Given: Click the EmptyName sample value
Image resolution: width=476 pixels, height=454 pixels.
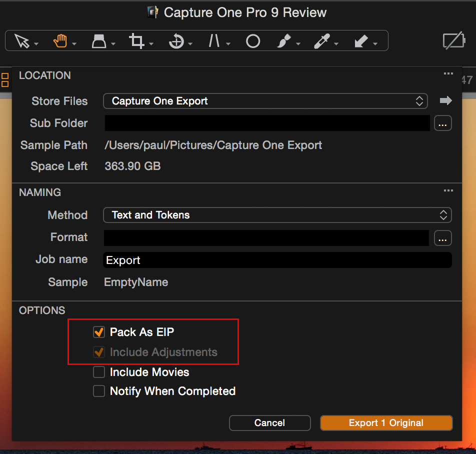Looking at the screenshot, I should (136, 282).
